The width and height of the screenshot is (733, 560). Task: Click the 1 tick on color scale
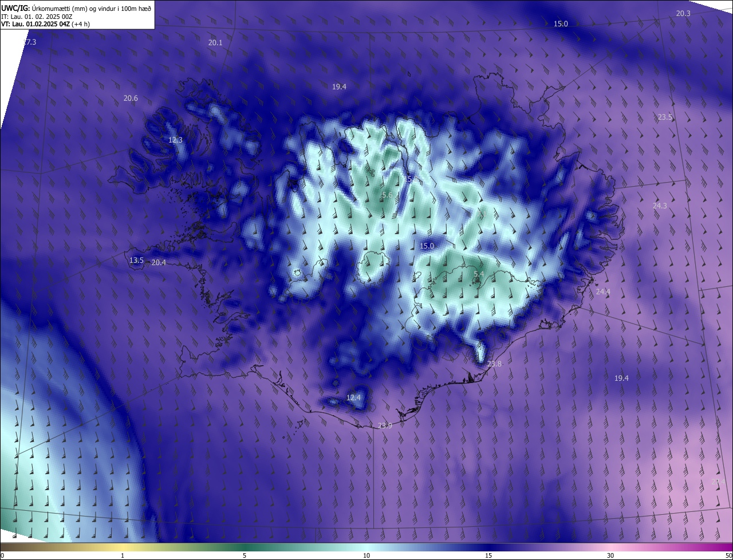pyautogui.click(x=123, y=555)
